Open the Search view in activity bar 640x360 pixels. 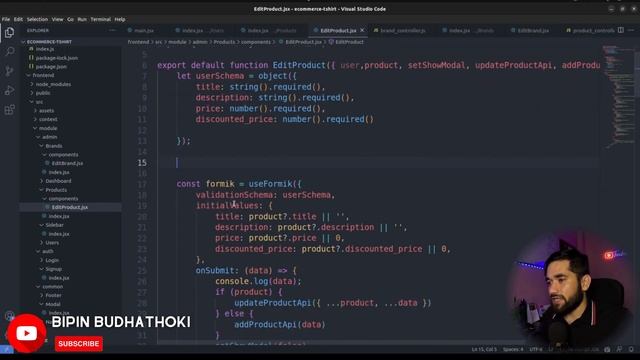point(9,52)
